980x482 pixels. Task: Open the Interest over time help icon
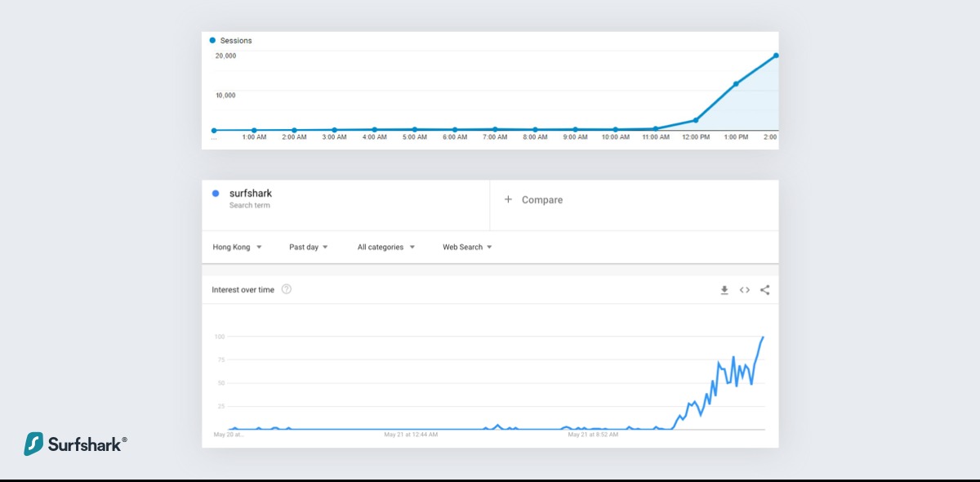point(287,289)
